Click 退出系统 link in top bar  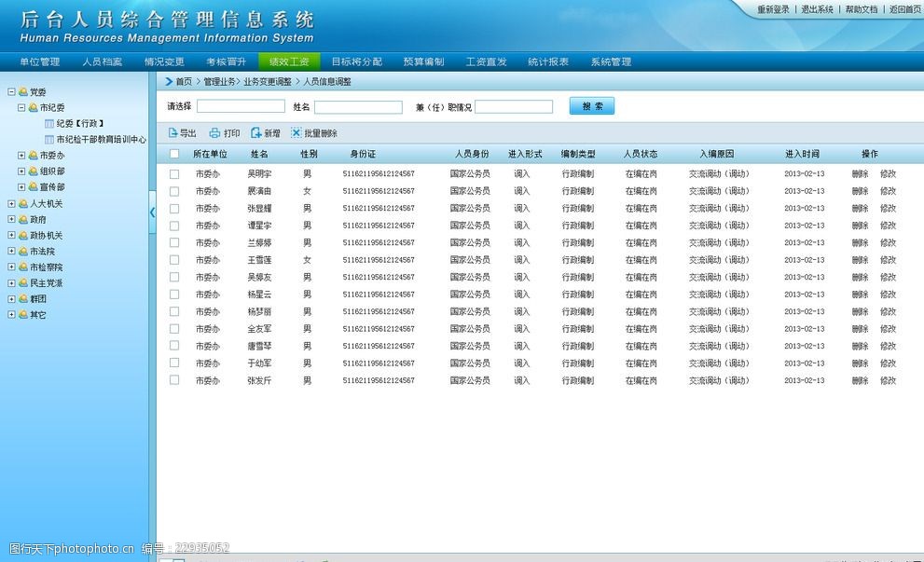pos(817,9)
